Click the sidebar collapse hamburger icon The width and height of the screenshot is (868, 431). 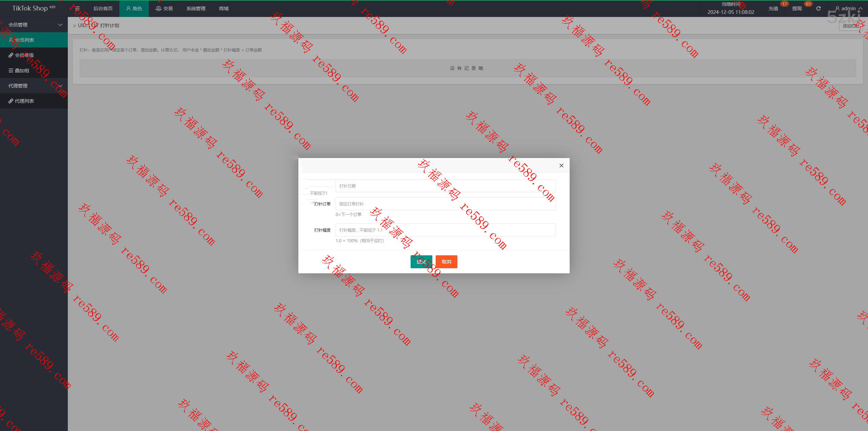click(77, 8)
